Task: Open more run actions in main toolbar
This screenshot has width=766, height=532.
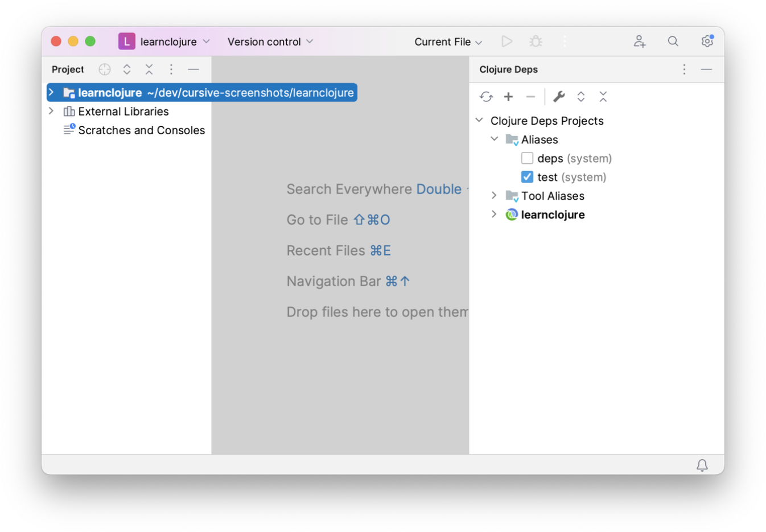Action: click(565, 42)
